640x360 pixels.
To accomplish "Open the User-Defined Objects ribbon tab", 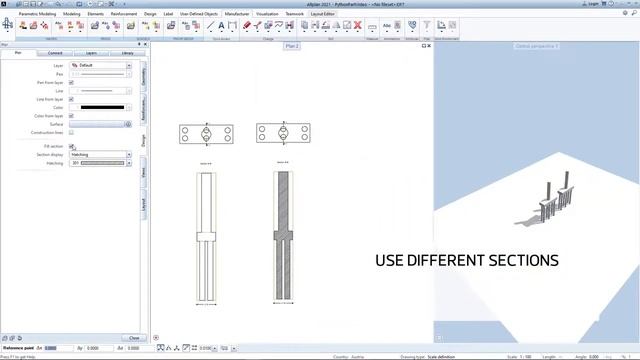I will (199, 14).
